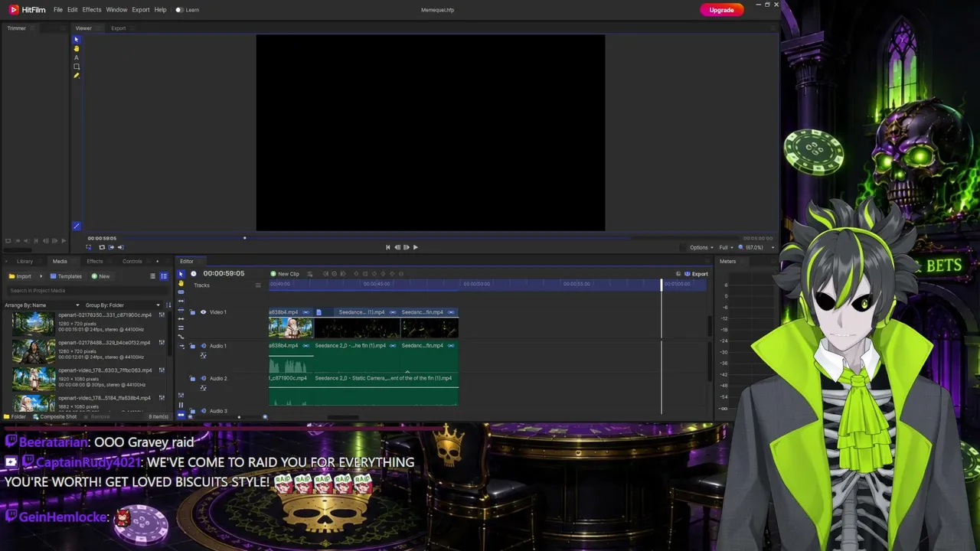Switch to the Library tab

pos(24,262)
